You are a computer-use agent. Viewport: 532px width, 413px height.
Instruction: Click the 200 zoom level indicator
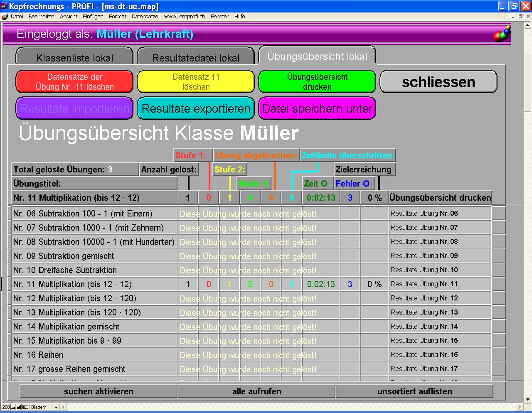[x=6, y=407]
